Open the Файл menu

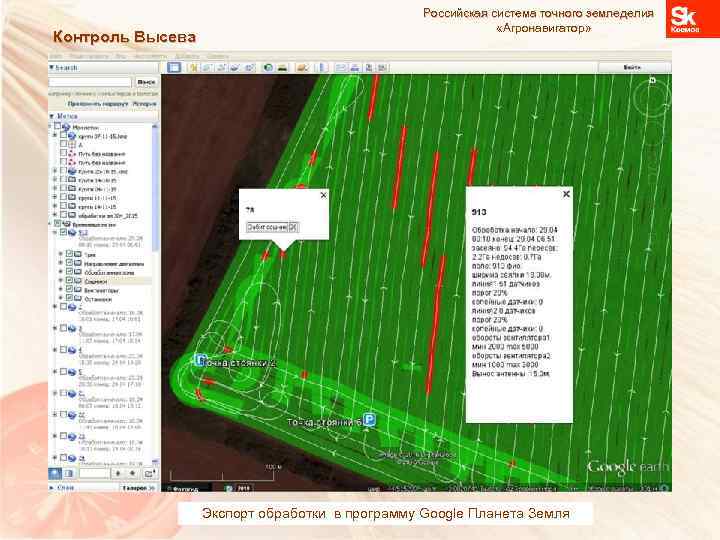pos(56,56)
